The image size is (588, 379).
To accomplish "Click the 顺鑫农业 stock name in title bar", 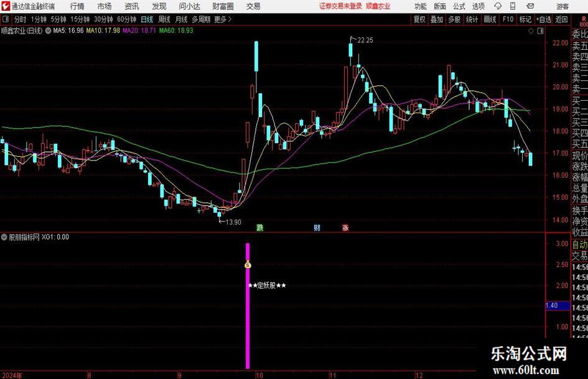I will tap(378, 6).
